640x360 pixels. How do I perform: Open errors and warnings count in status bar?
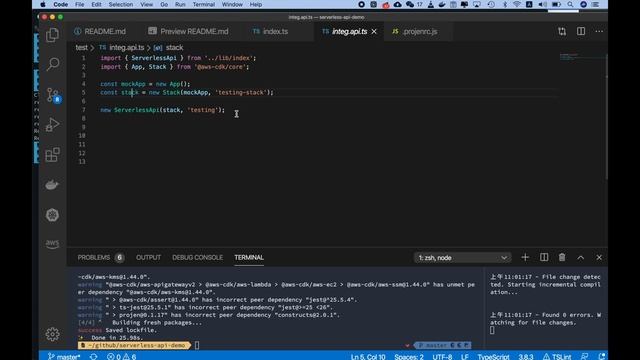click(x=122, y=356)
